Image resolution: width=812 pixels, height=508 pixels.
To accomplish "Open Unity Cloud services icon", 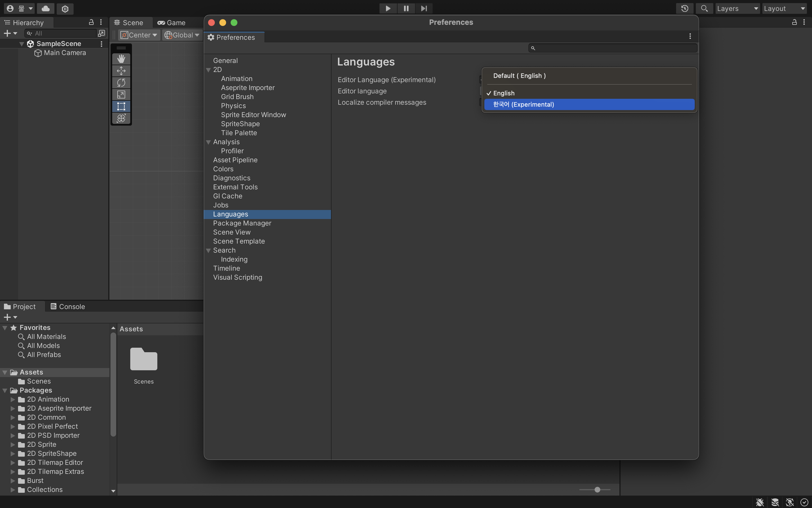I will click(46, 8).
